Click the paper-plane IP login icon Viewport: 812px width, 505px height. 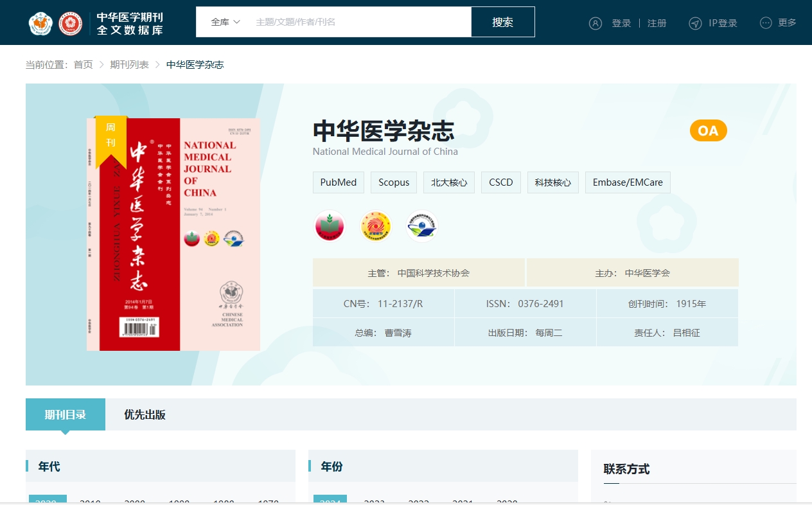[x=695, y=23]
